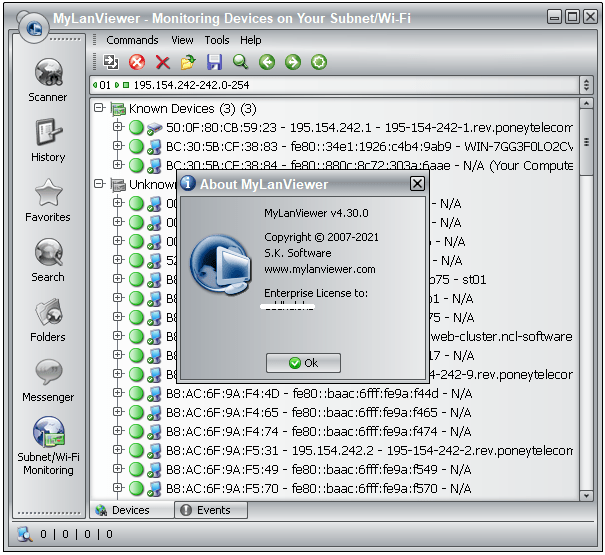Screen dimensions: 605x555
Task: Open the Help menu
Action: pyautogui.click(x=250, y=40)
